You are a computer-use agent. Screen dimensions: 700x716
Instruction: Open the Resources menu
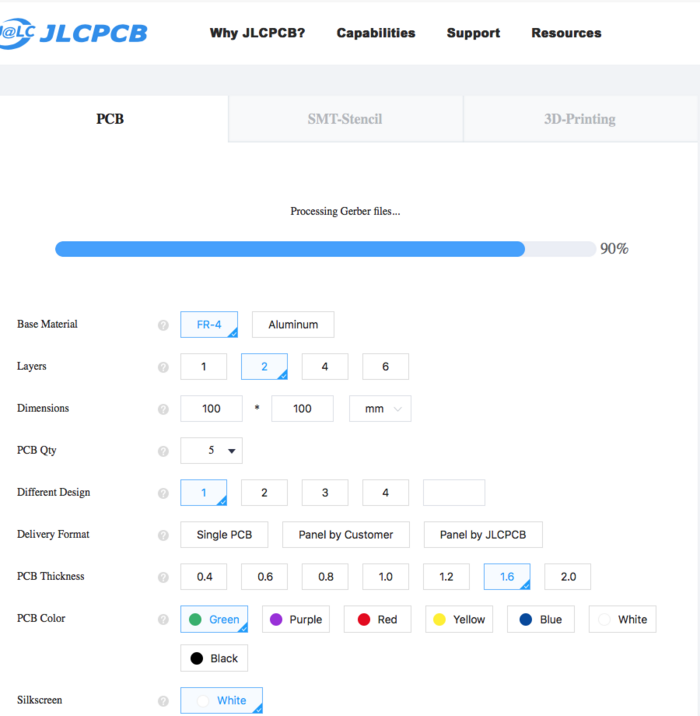[x=566, y=33]
